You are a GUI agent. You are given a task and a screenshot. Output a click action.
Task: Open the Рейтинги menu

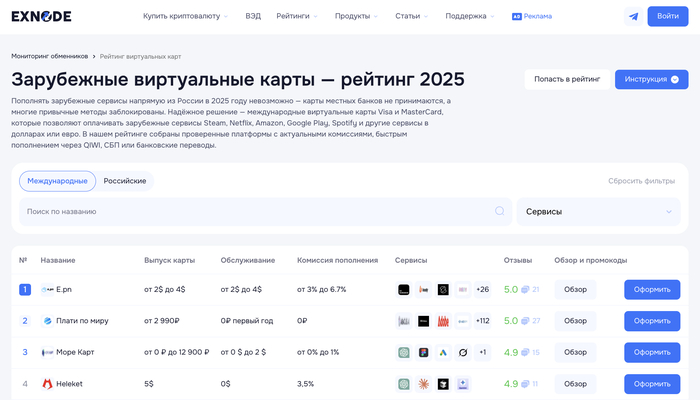tap(297, 16)
